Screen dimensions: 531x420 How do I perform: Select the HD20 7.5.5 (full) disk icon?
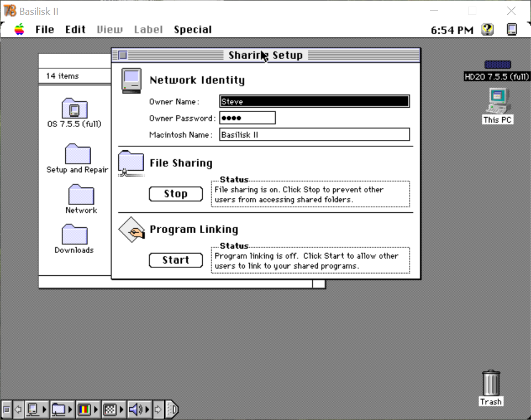[497, 64]
